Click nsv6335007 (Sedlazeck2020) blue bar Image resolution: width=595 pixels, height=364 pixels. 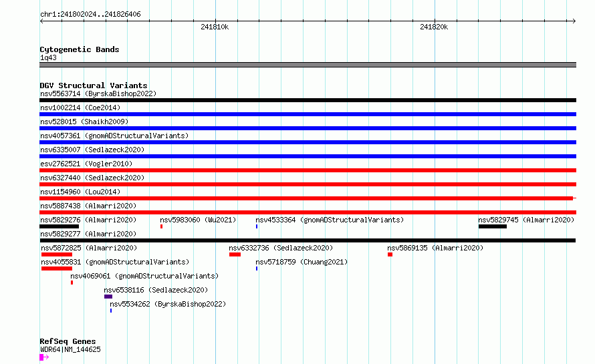tap(308, 156)
